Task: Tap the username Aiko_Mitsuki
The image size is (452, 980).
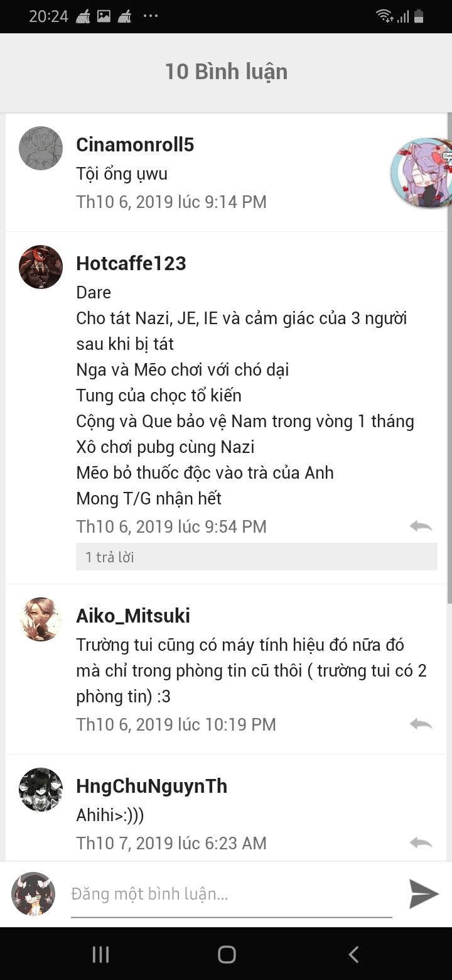Action: (133, 616)
